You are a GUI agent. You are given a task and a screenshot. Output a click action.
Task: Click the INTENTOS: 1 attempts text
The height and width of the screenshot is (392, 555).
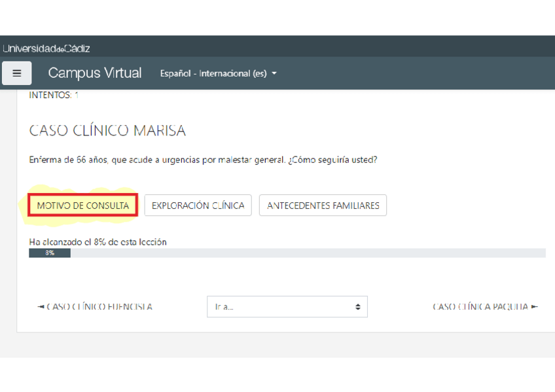coord(54,96)
